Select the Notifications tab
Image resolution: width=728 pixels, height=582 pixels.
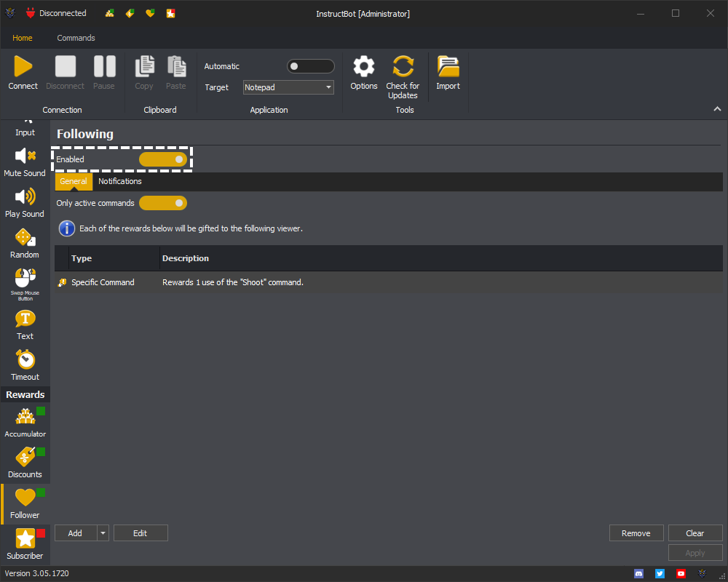[x=120, y=181]
